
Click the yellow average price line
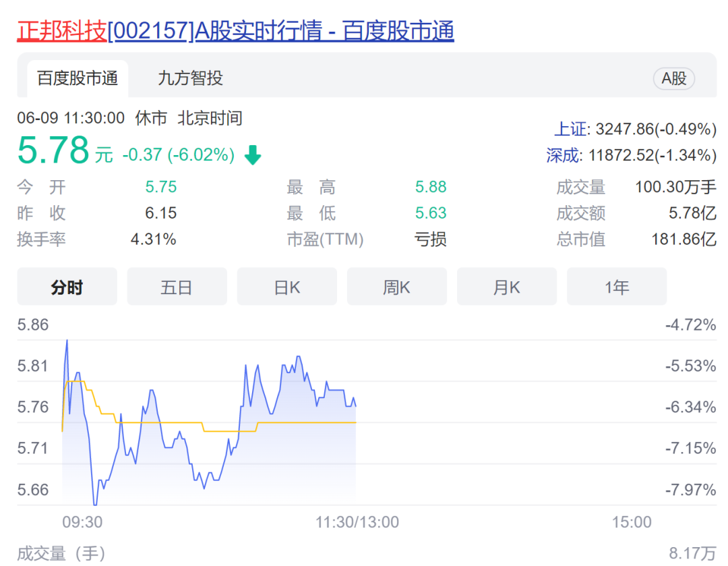tap(303, 422)
